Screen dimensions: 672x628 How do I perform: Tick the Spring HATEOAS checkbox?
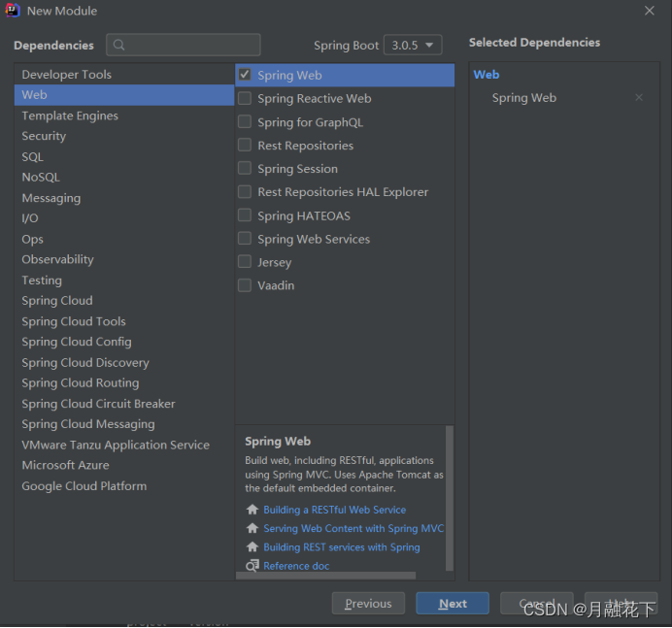click(245, 215)
